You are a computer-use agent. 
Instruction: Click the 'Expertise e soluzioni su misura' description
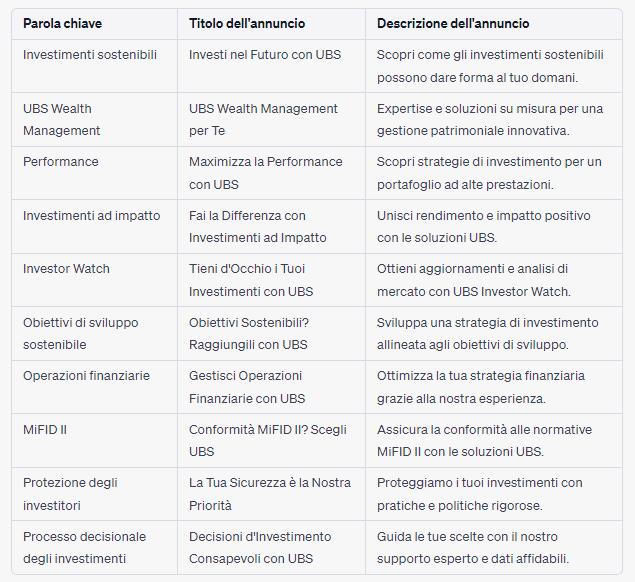click(489, 119)
